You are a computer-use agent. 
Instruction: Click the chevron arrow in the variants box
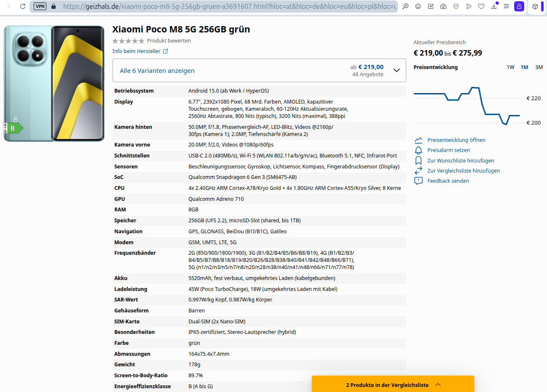(x=397, y=70)
